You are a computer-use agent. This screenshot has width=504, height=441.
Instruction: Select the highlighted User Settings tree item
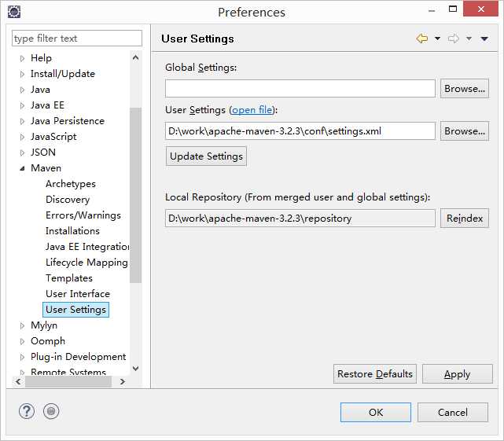click(x=75, y=310)
